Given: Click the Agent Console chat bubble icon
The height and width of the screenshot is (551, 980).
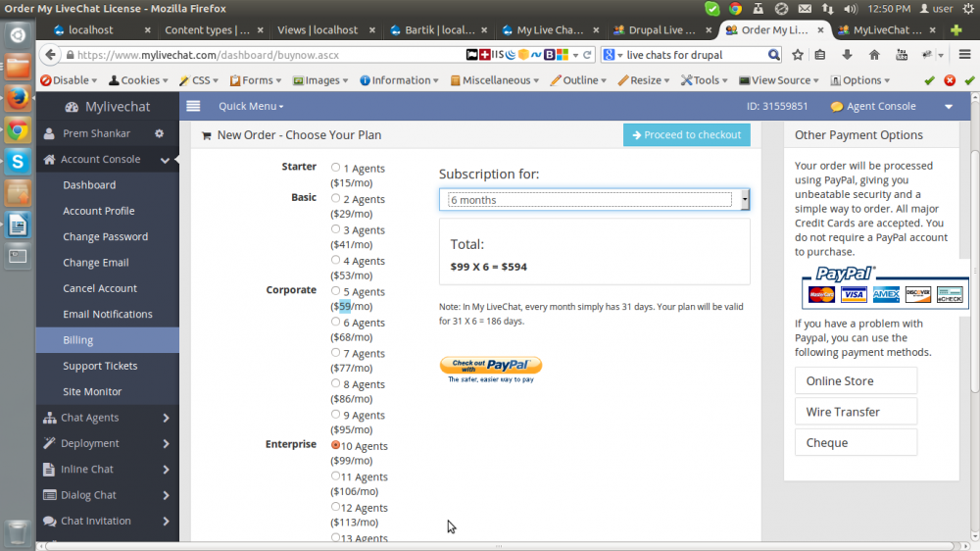Looking at the screenshot, I should coord(836,107).
